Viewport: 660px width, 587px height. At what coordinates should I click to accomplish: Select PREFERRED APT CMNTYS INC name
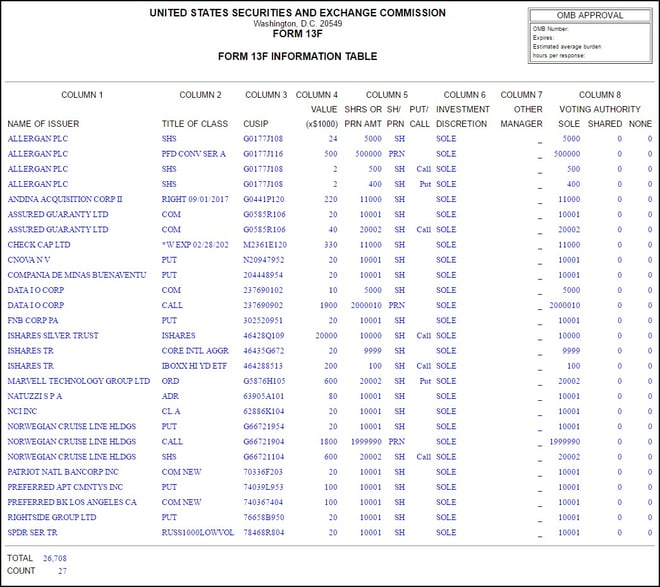(65, 487)
